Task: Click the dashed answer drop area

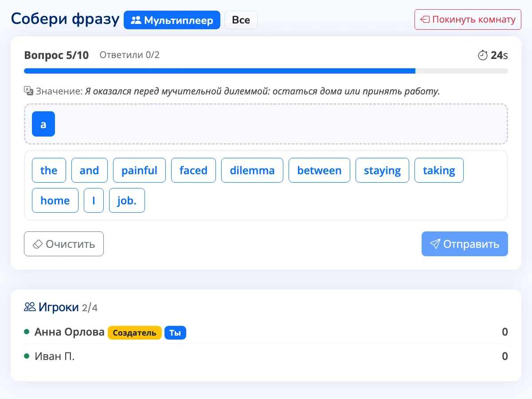Action: 266,124
